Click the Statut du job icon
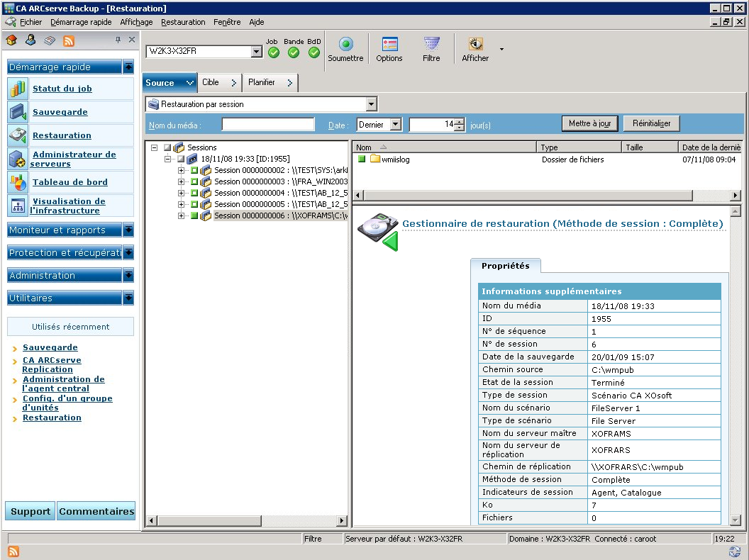This screenshot has width=749, height=560. pyautogui.click(x=18, y=89)
